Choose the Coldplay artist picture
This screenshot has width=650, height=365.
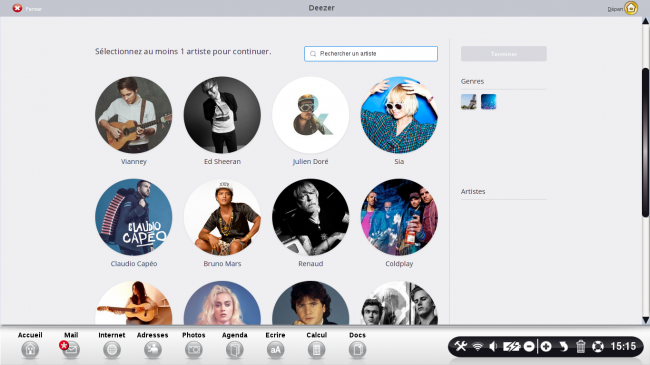[x=399, y=217]
